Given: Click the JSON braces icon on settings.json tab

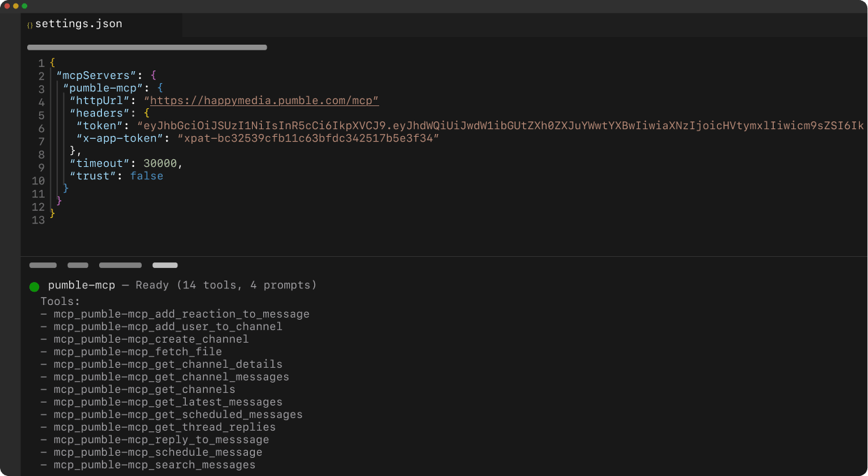Looking at the screenshot, I should [x=30, y=24].
